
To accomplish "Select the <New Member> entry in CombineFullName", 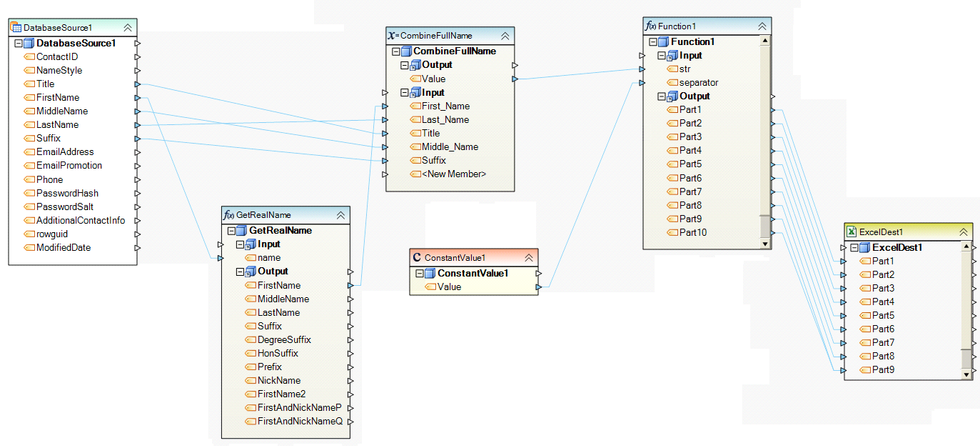I will pyautogui.click(x=453, y=174).
